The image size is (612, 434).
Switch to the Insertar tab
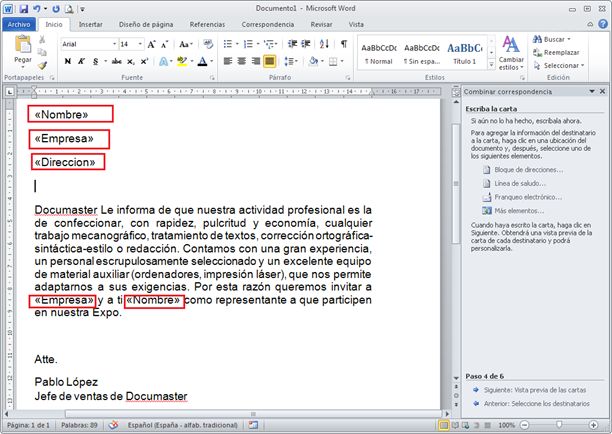pos(91,25)
